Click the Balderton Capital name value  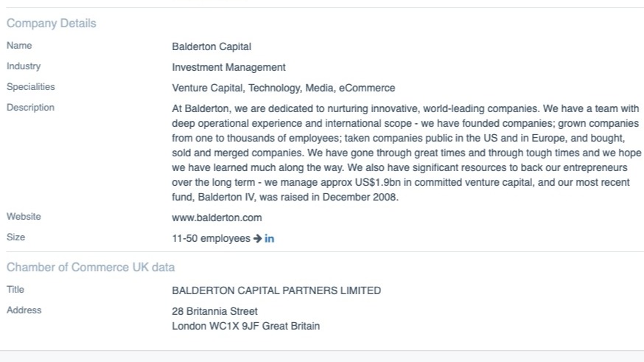[x=211, y=46]
